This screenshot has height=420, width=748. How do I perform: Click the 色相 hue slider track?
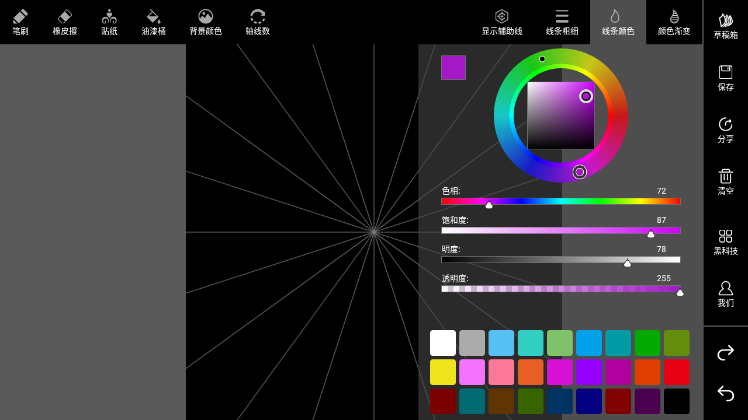click(x=561, y=201)
